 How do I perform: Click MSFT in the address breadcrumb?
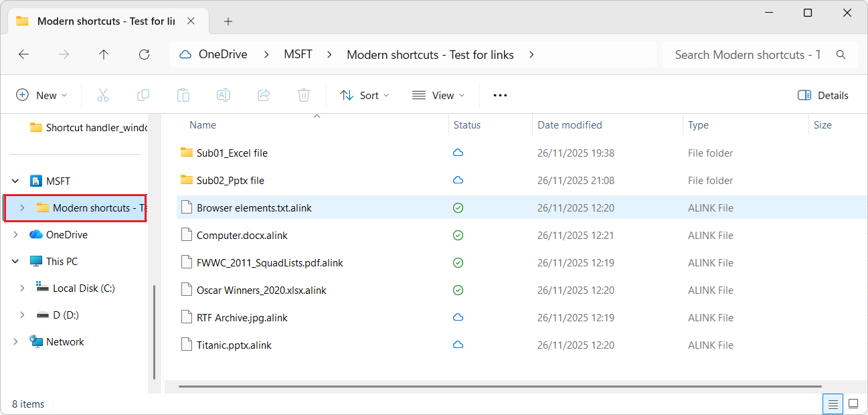[298, 55]
